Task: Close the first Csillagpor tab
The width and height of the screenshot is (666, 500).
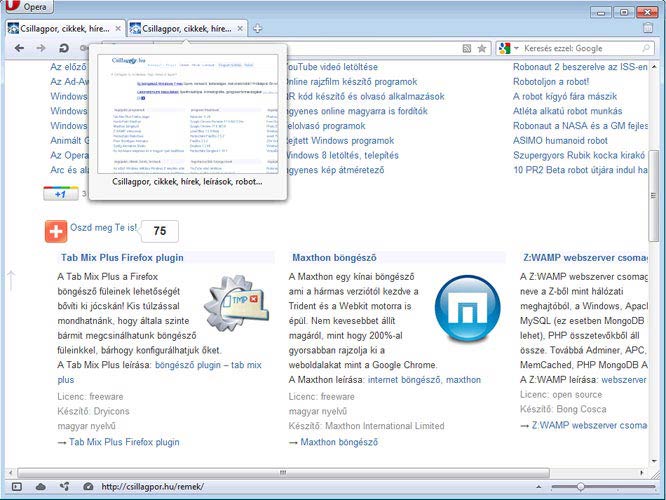Action: 118,28
